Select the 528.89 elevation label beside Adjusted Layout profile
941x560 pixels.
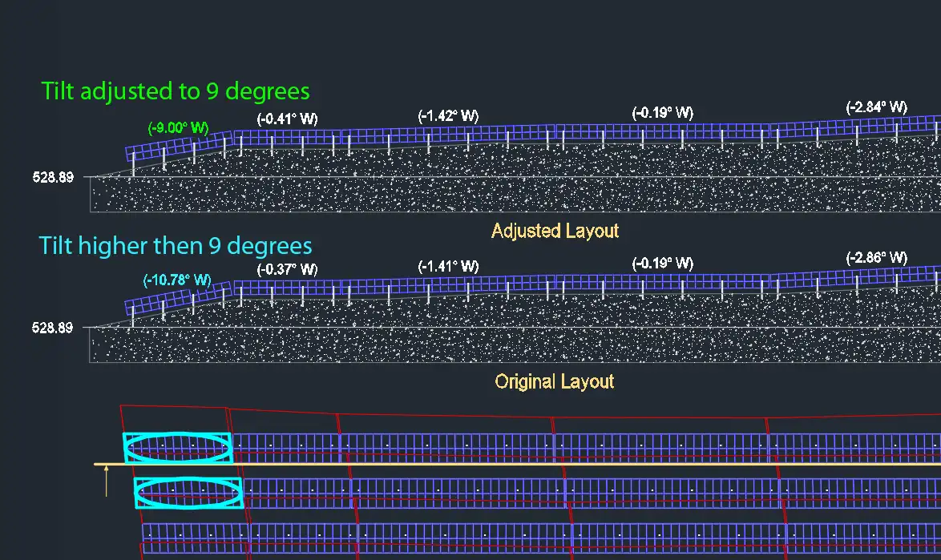pos(52,177)
